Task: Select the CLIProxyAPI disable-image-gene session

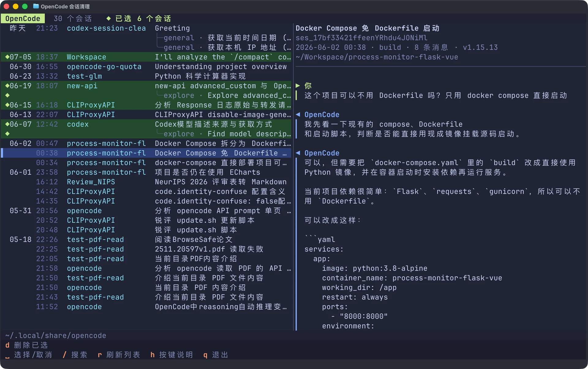Action: (146, 115)
